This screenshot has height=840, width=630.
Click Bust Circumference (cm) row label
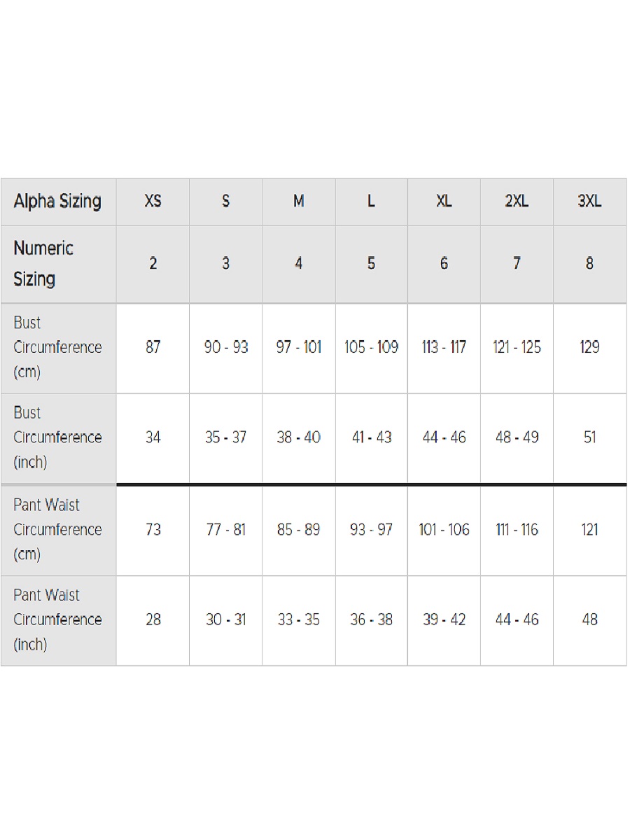pos(57,347)
